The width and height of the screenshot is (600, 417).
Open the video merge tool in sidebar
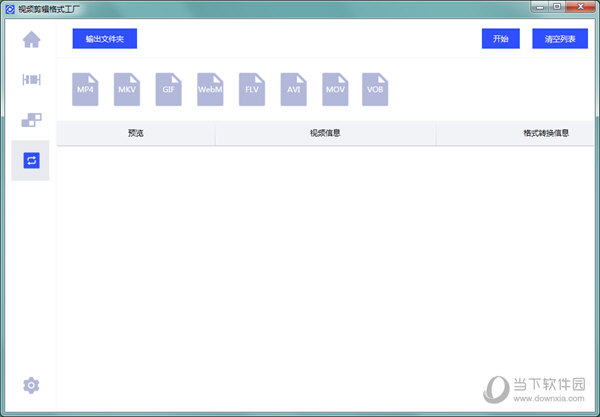pyautogui.click(x=31, y=120)
